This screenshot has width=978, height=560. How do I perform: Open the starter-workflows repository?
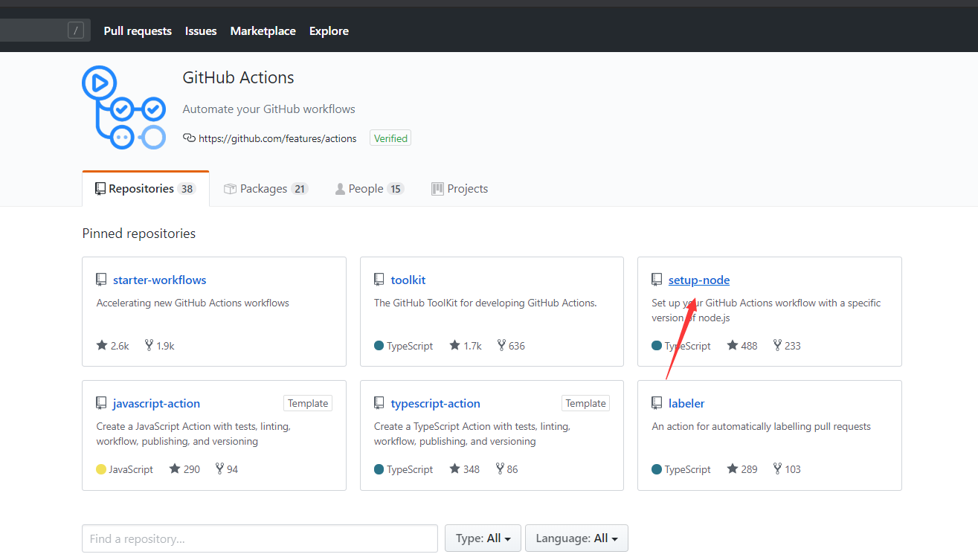click(x=159, y=280)
